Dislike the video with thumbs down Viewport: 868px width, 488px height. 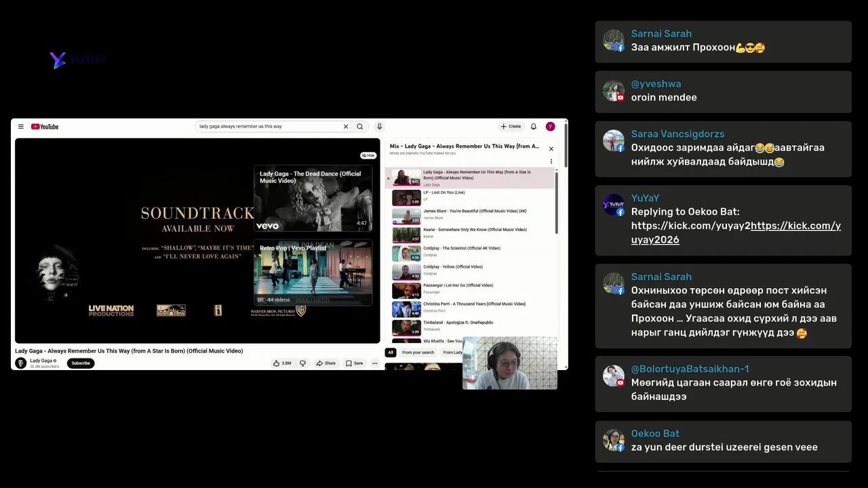(302, 363)
